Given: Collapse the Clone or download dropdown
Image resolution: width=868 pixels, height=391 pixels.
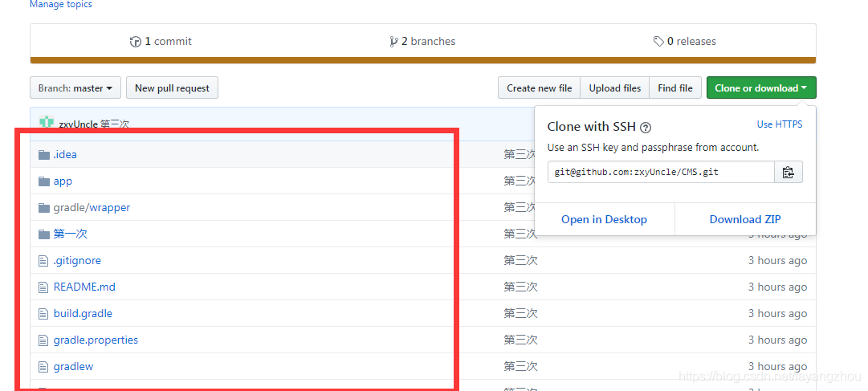Looking at the screenshot, I should coord(761,88).
